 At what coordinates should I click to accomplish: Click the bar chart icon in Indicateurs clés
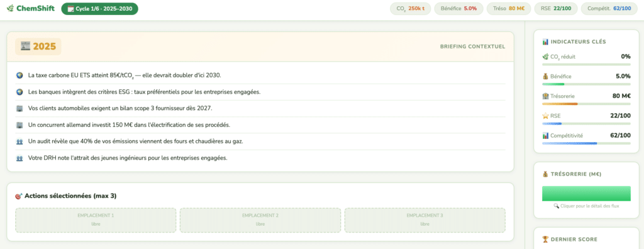[545, 41]
